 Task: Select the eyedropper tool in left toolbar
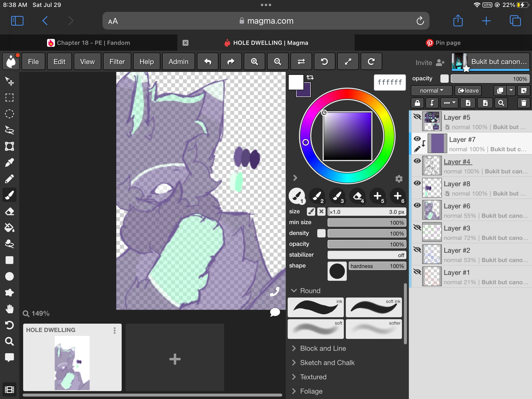(9, 163)
